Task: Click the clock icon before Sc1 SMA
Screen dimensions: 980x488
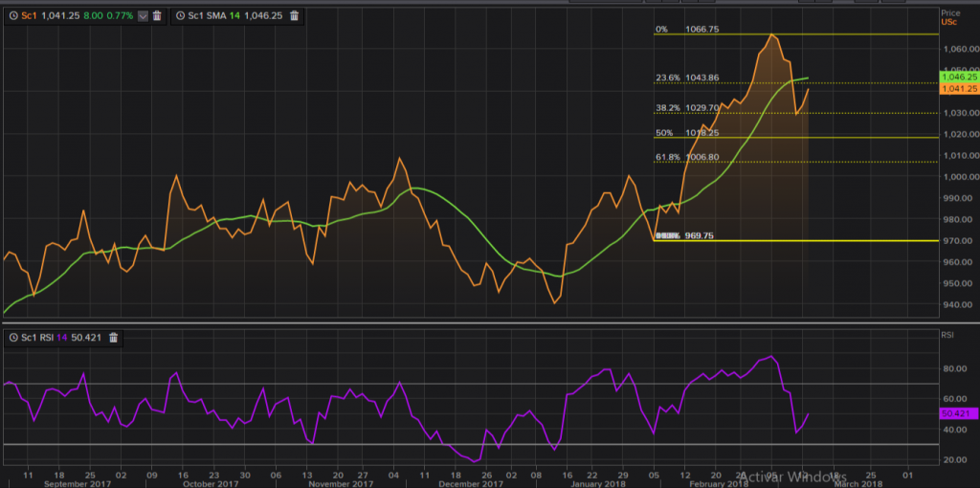Action: [181, 16]
